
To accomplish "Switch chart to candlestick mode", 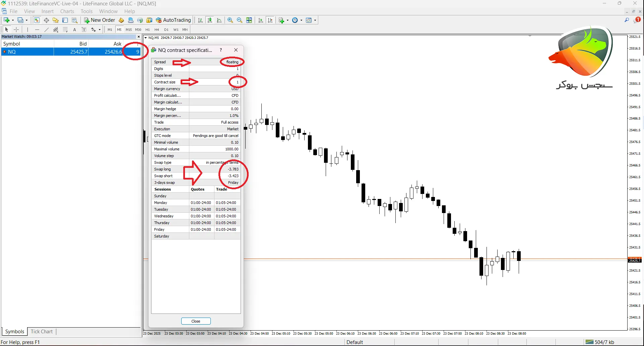I will tap(210, 20).
